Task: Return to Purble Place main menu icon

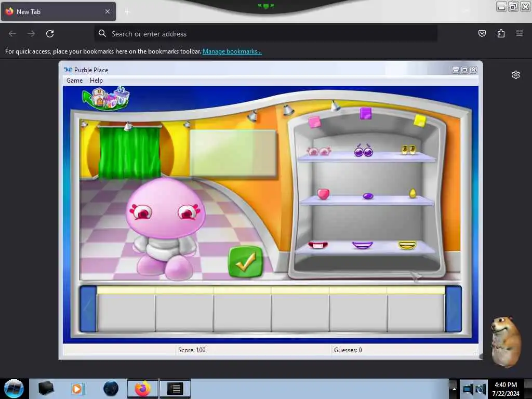Action: coord(106,99)
